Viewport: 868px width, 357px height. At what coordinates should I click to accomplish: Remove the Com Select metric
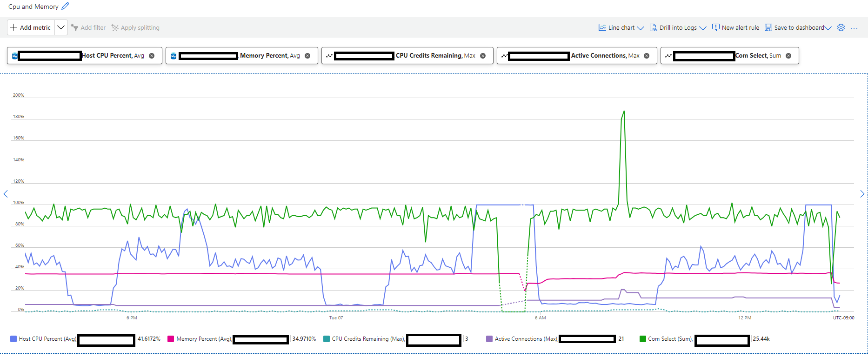788,56
